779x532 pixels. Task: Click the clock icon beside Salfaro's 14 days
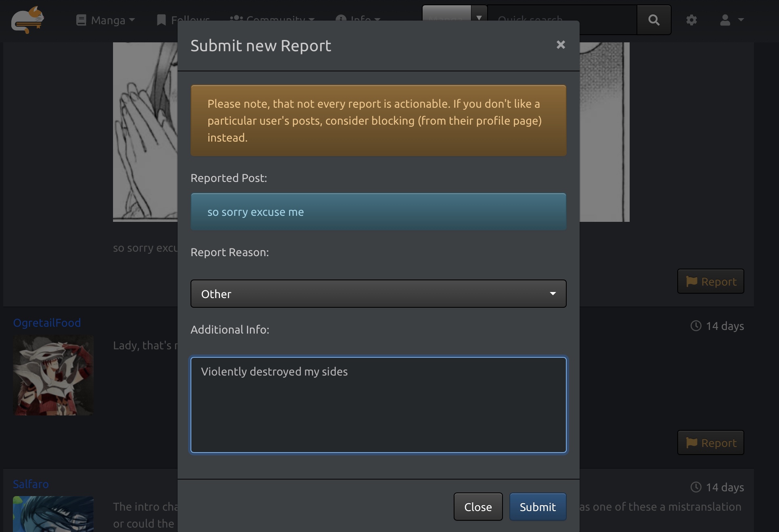click(x=696, y=487)
